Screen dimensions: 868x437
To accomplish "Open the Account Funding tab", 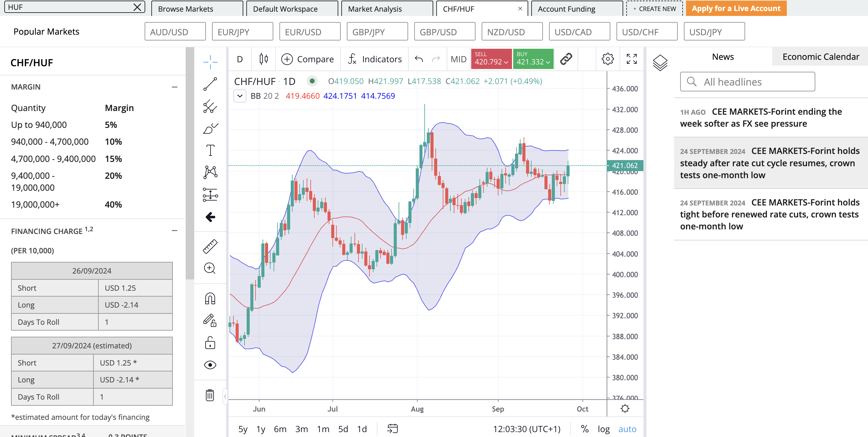I will [577, 9].
